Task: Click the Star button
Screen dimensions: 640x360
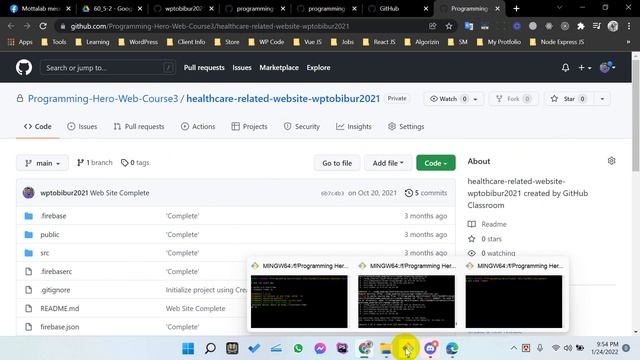Action: 568,99
